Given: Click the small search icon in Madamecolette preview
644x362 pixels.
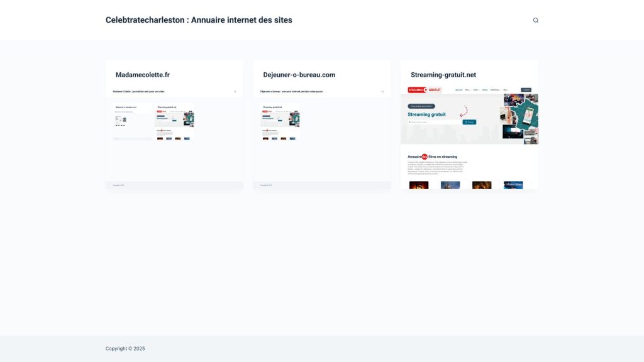Looking at the screenshot, I should coord(235,91).
